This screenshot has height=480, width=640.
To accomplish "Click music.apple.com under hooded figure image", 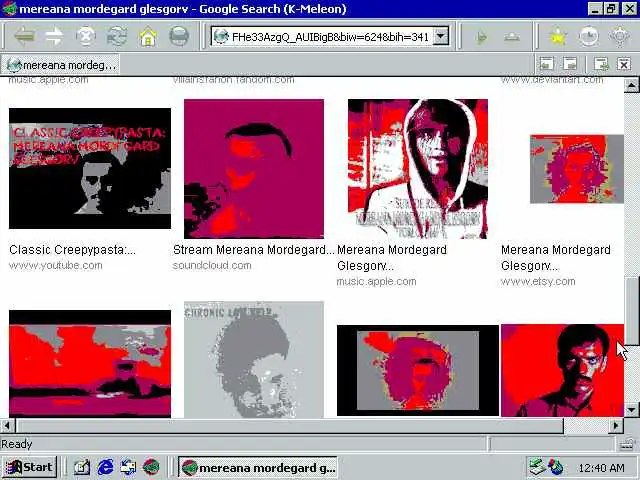I will coord(376,282).
